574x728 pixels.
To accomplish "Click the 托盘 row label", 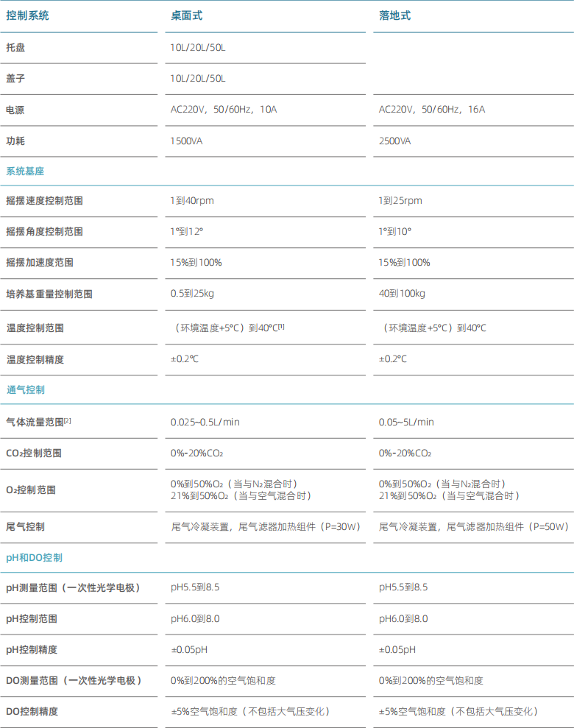I will tap(15, 48).
